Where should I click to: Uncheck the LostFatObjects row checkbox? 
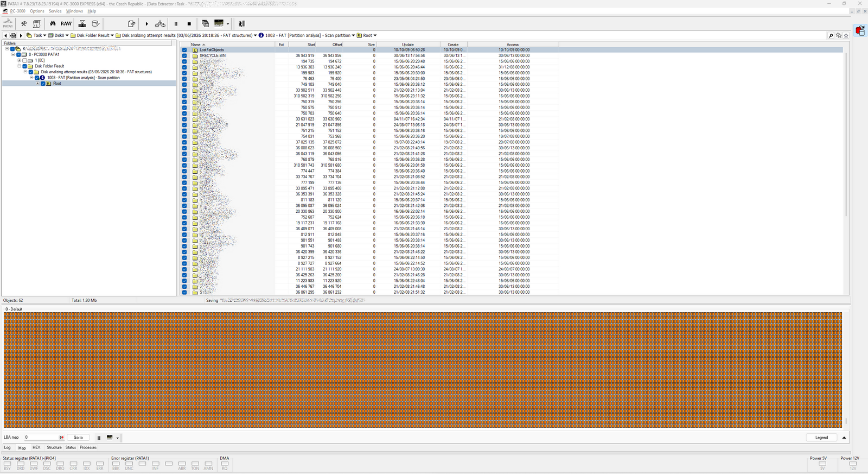point(184,49)
